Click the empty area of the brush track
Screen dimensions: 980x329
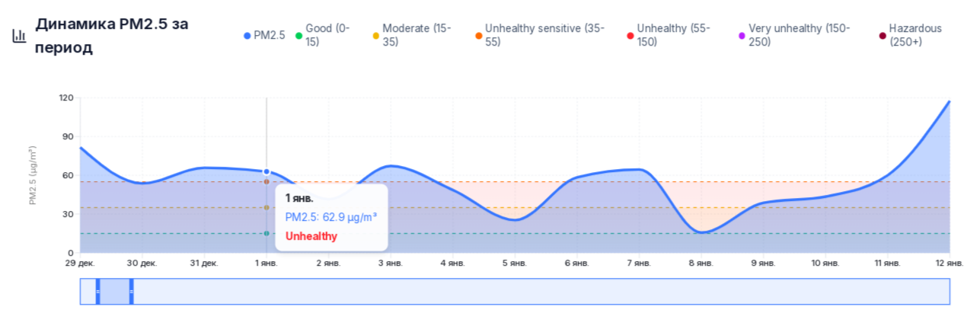point(533,292)
